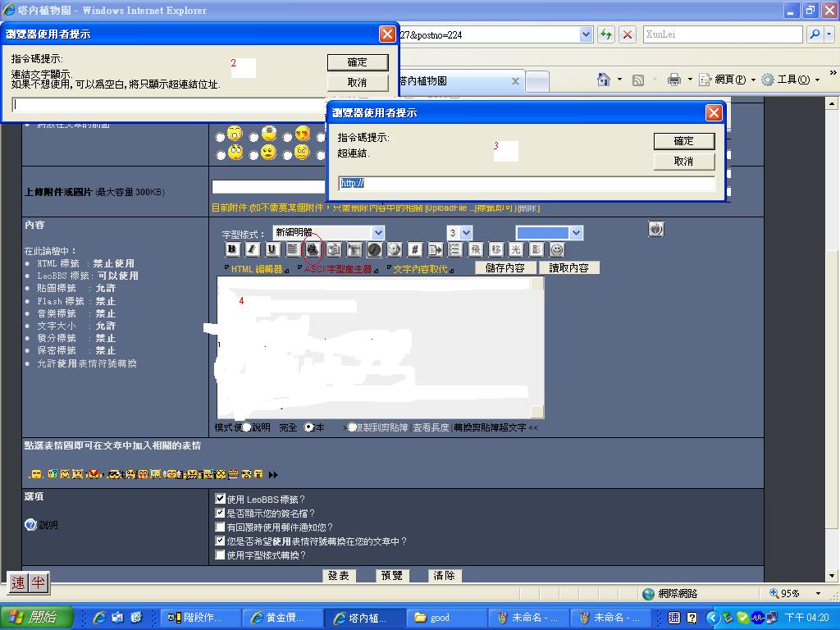840x630 pixels.
Task: Click the 發表 submit button
Action: coord(339,576)
